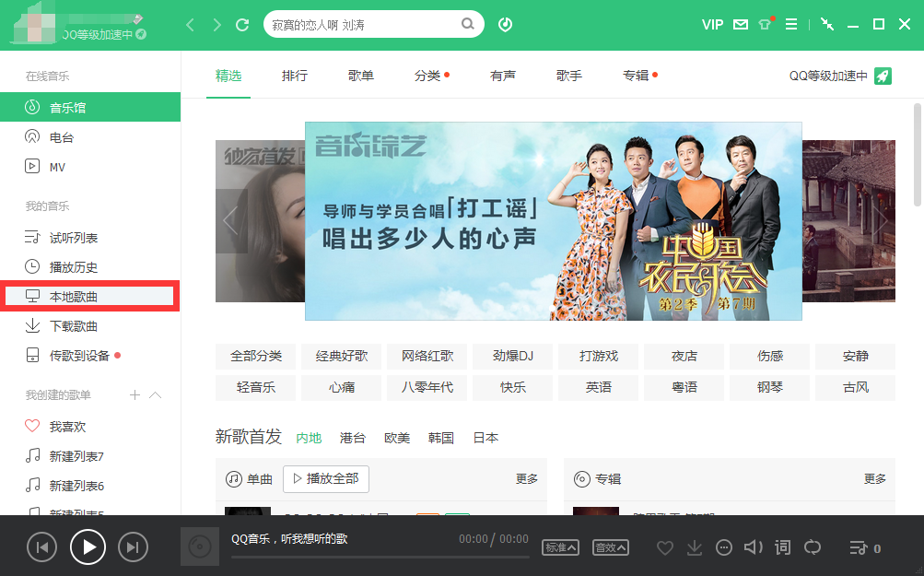Skip to the previous track
Image resolution: width=924 pixels, height=576 pixels.
[41, 547]
